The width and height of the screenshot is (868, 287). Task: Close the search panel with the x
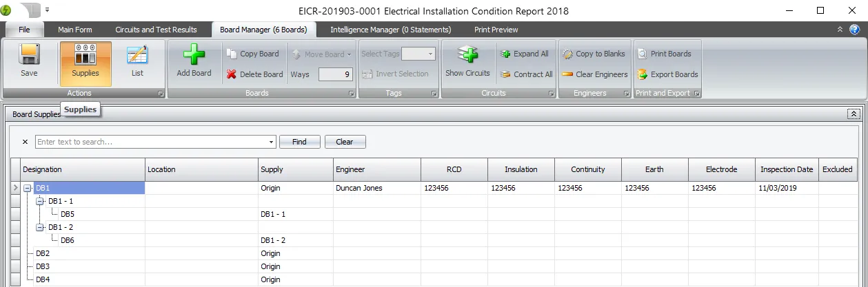(x=26, y=142)
